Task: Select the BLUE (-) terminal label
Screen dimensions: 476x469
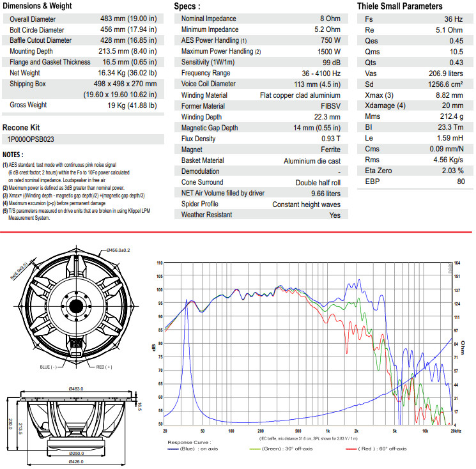Action: (49, 367)
